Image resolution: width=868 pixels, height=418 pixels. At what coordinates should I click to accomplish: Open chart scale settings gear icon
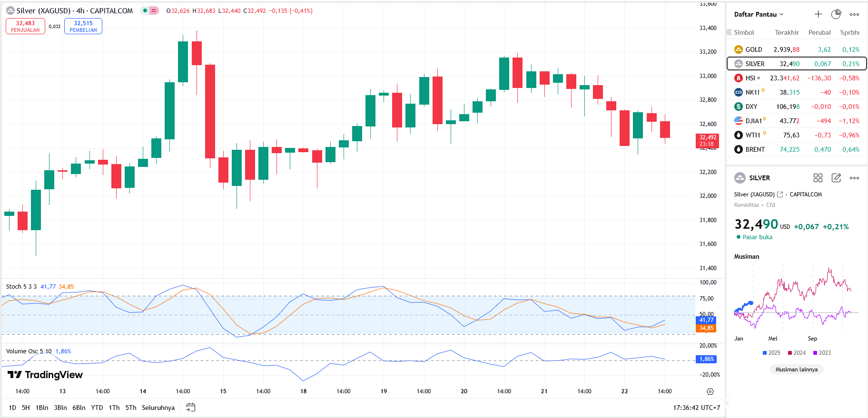coord(710,392)
